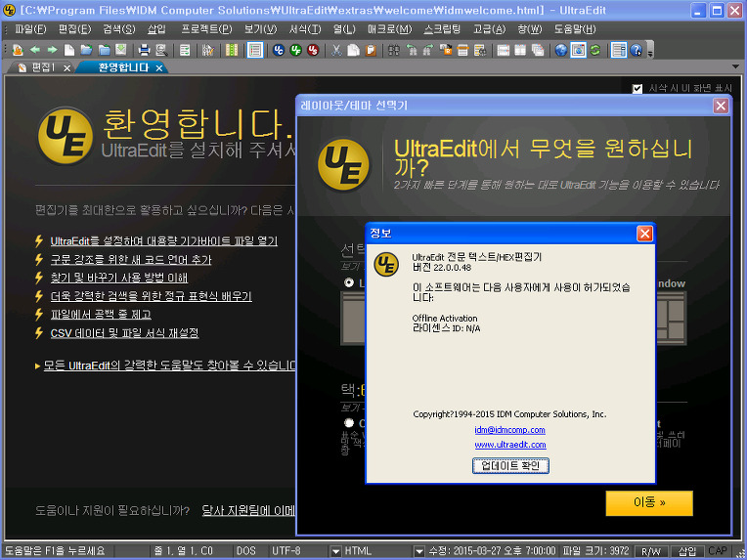Launch UltraFinder with the green UF icon
Screen dimensions: 747x560
point(296,50)
